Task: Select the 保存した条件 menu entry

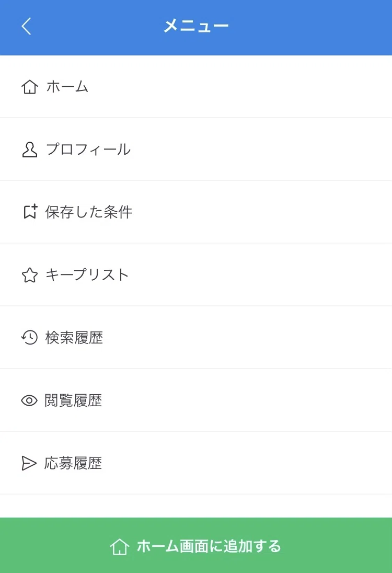Action: tap(196, 212)
